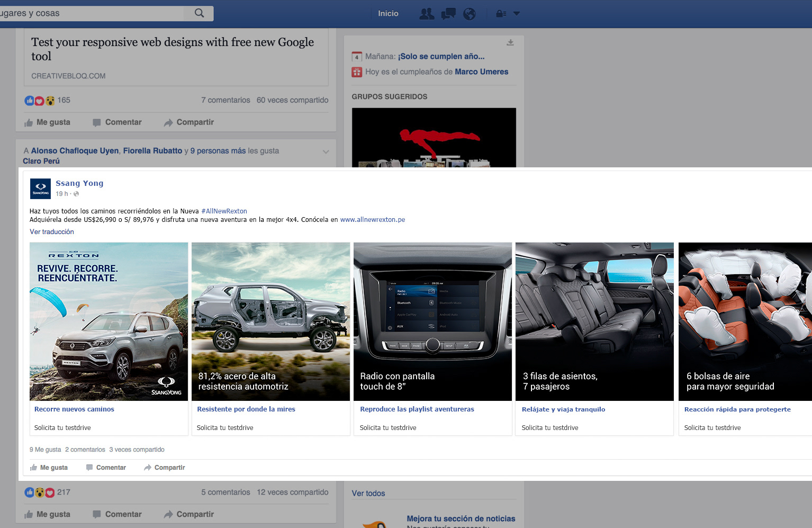Click Compartir on the Ssang Yong post

(165, 468)
